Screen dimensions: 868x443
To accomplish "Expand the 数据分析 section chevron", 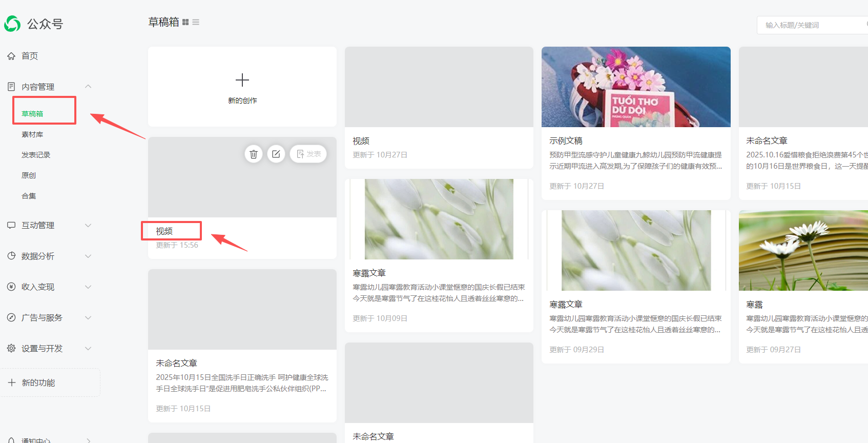I will 88,256.
